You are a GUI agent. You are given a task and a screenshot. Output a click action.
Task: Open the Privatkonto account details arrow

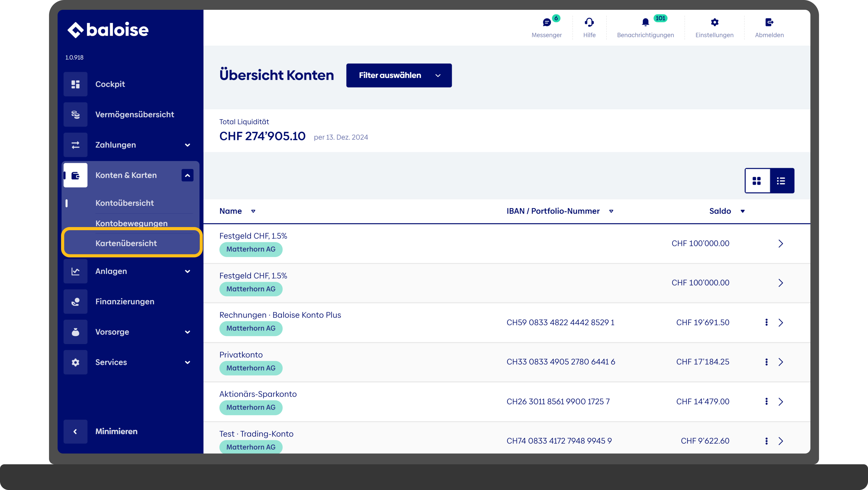click(x=780, y=362)
